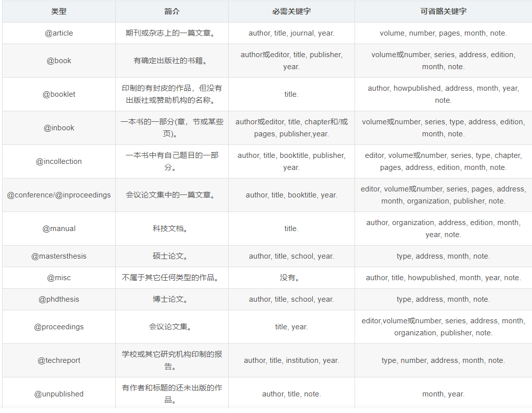
Task: Click optional keys in the @manual row
Action: pyautogui.click(x=443, y=229)
